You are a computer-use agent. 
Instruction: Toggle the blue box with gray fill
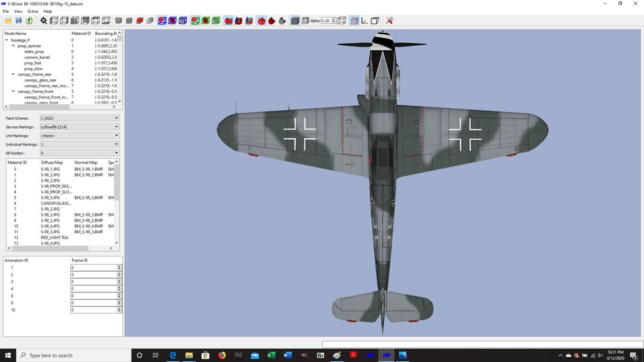click(183, 21)
